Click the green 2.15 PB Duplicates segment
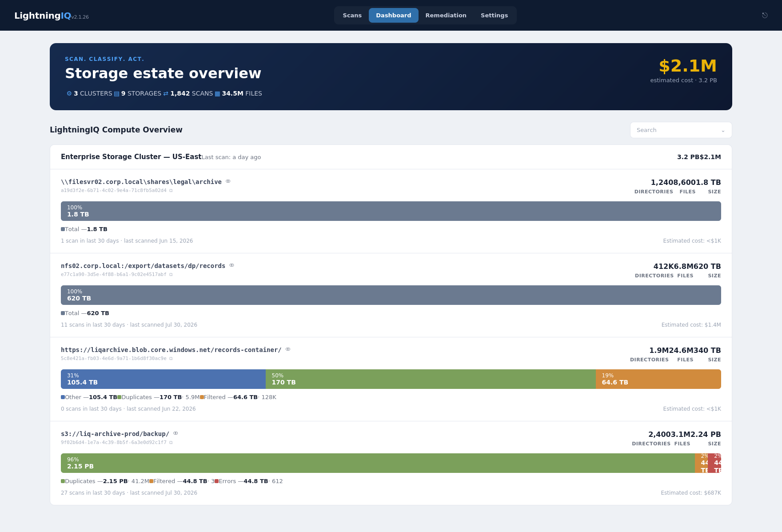This screenshot has width=782, height=532. (x=378, y=463)
